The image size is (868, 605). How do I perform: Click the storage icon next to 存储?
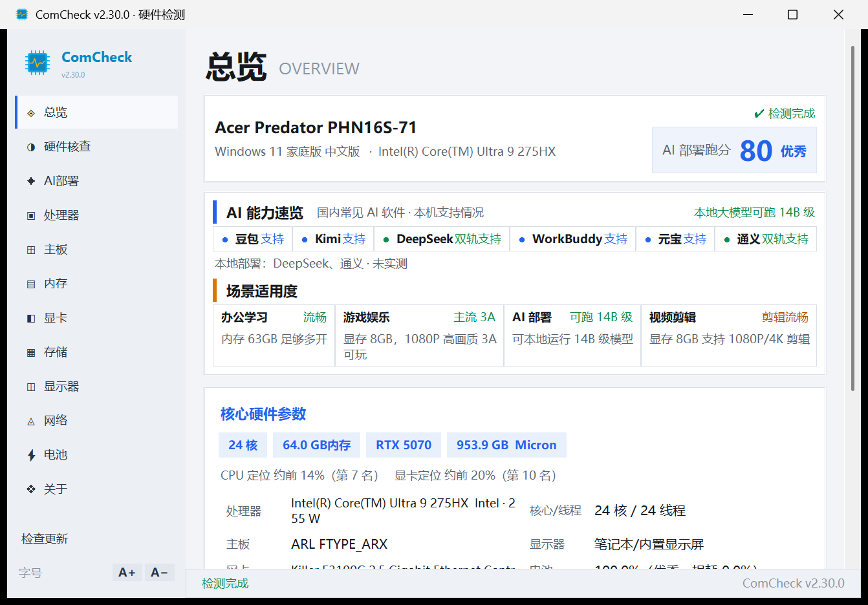[x=31, y=353]
